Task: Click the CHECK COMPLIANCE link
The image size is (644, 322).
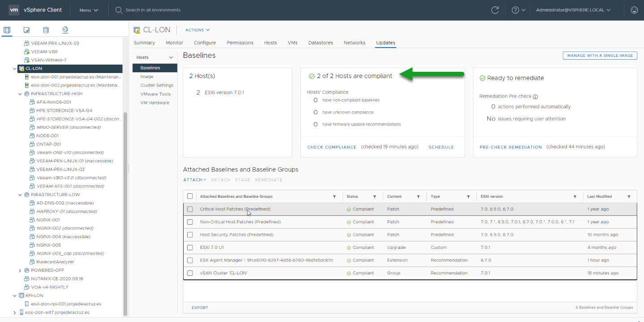Action: click(x=332, y=147)
